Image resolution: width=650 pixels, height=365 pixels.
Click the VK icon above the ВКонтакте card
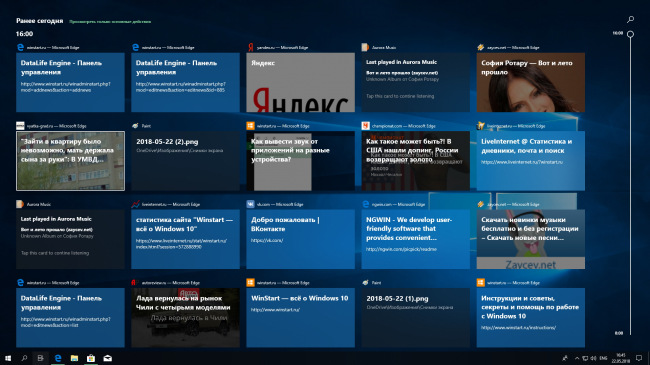click(x=250, y=204)
